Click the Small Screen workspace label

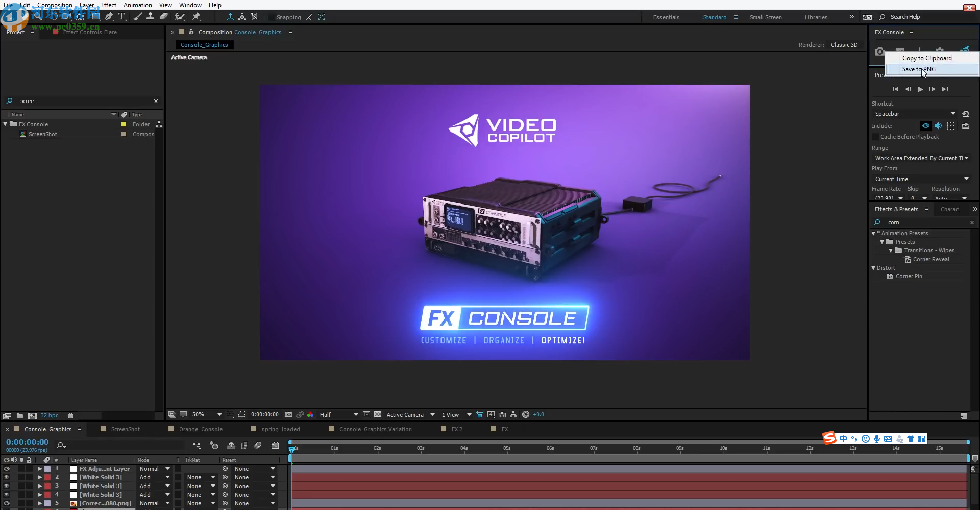coord(766,17)
